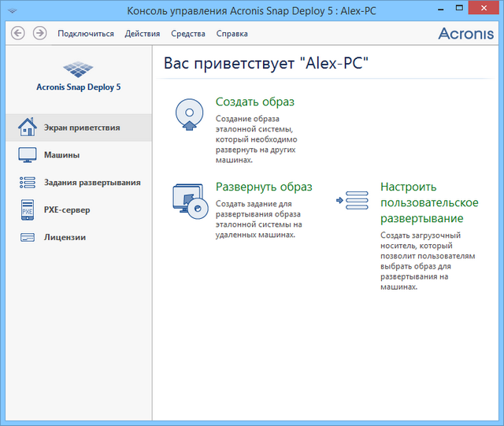
Task: Click the house icon for Экран приветствия
Action: coord(28,127)
